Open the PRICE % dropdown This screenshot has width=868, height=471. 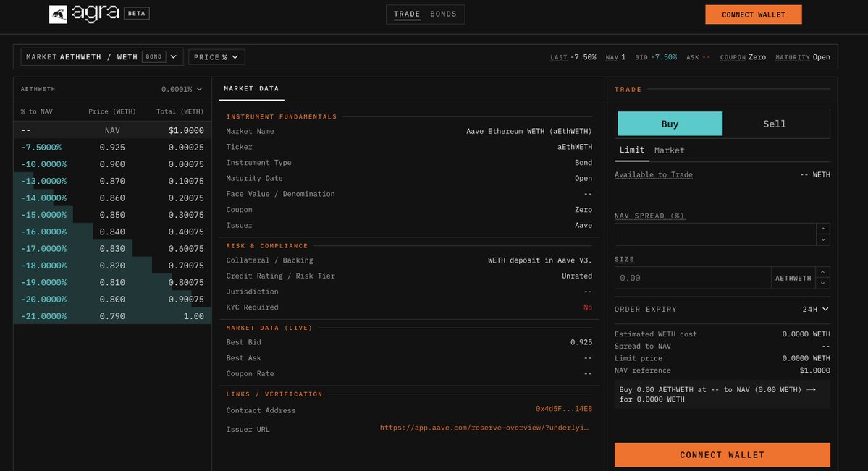216,57
